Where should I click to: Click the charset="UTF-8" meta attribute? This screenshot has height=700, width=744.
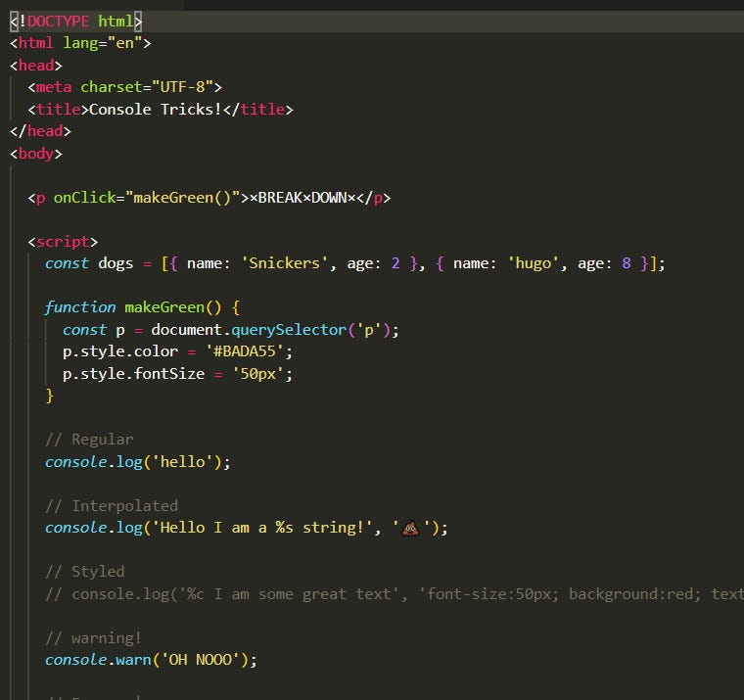click(x=147, y=87)
